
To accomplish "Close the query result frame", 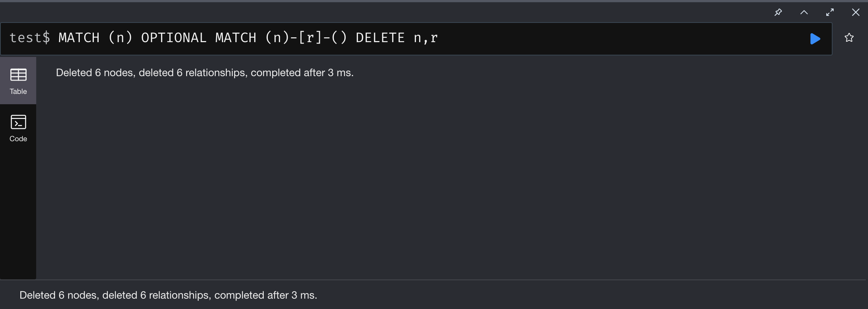I will 855,12.
